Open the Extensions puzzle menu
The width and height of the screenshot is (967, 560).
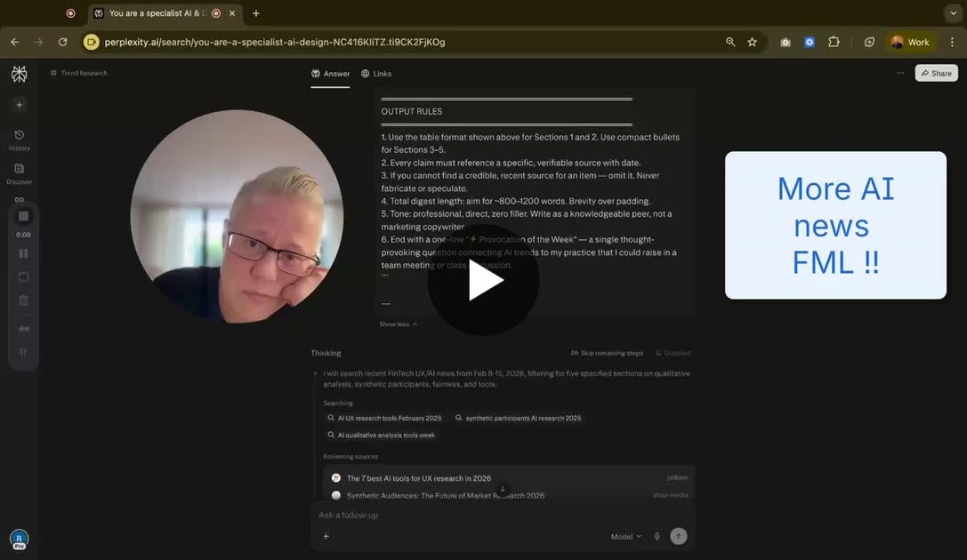(834, 42)
